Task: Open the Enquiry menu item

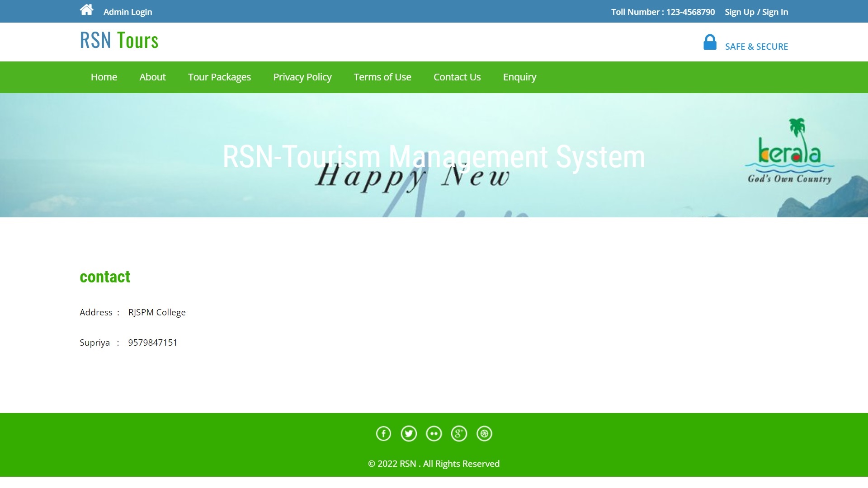Action: pos(519,77)
